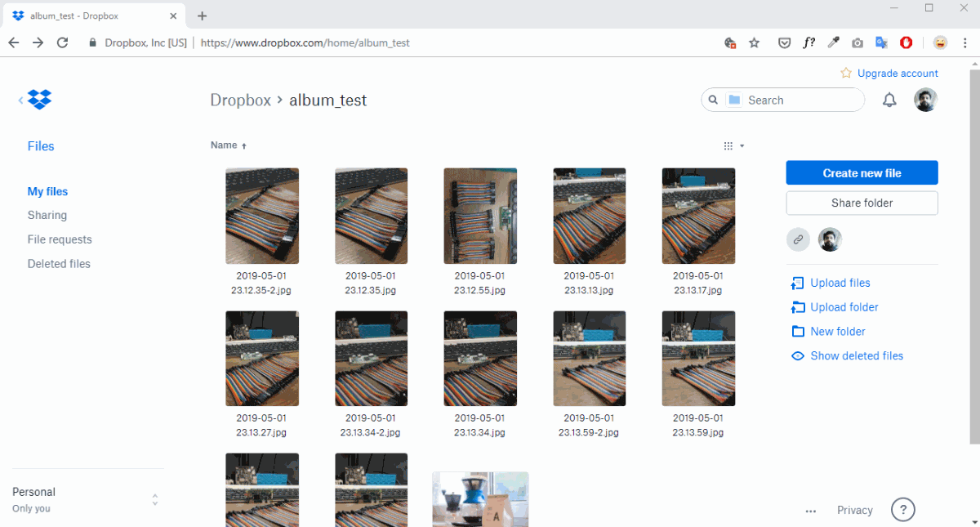Click the Dropbox logo icon

point(39,100)
